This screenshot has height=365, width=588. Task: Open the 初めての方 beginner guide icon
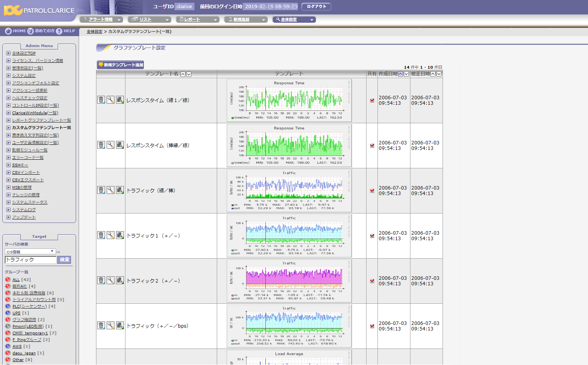(30, 31)
